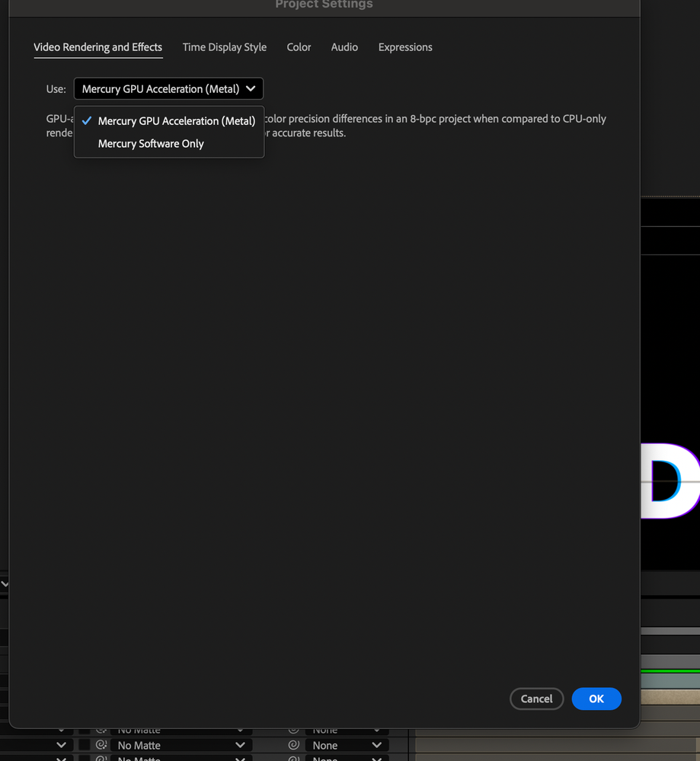Toggle preserve transparency box in fully visible row
The height and width of the screenshot is (761, 700).
pyautogui.click(x=85, y=745)
